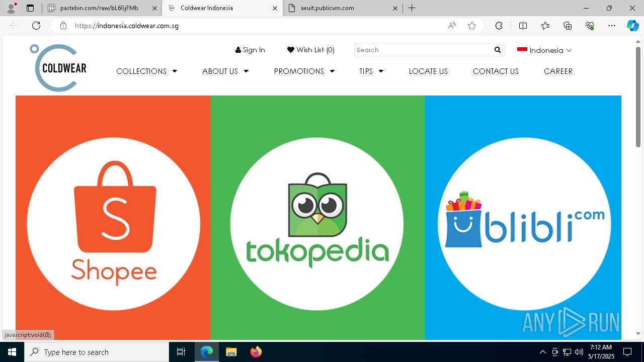
Task: Open the Wish List (0) link
Action: click(x=311, y=50)
